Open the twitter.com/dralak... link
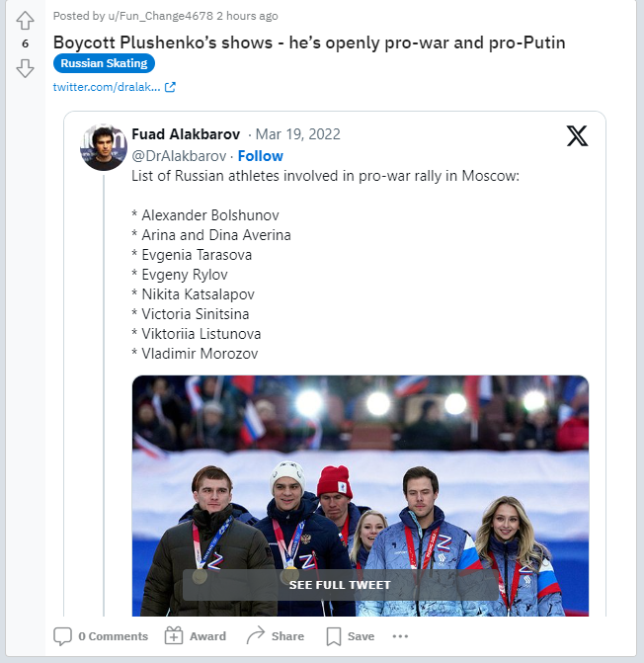Image resolution: width=644 pixels, height=663 pixels. click(107, 87)
